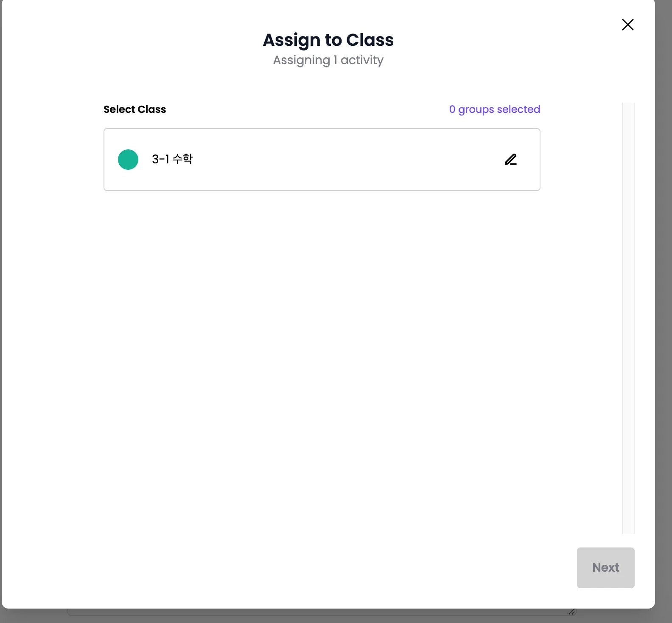Click the '3-1' prefix of the class name
Viewport: 672px width, 623px height.
click(x=160, y=159)
